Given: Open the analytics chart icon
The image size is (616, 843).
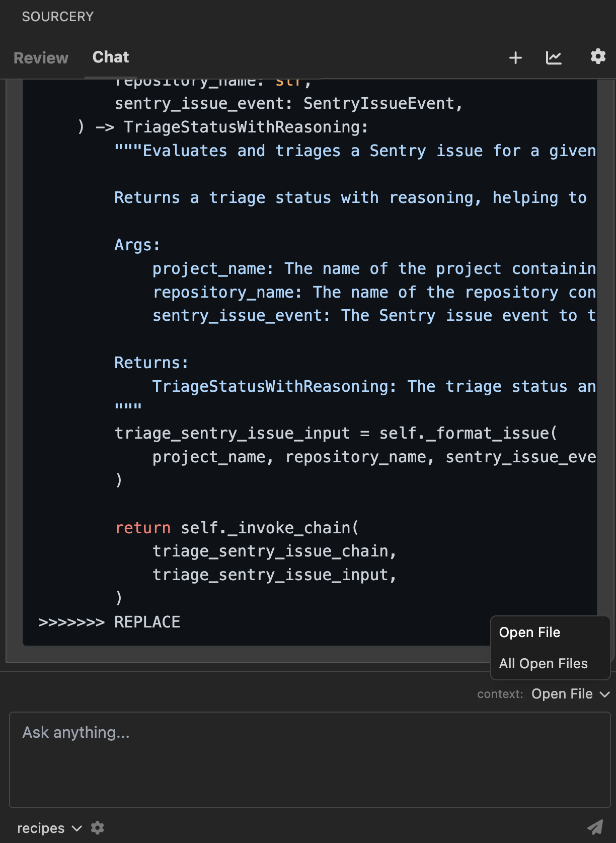Looking at the screenshot, I should tap(554, 58).
